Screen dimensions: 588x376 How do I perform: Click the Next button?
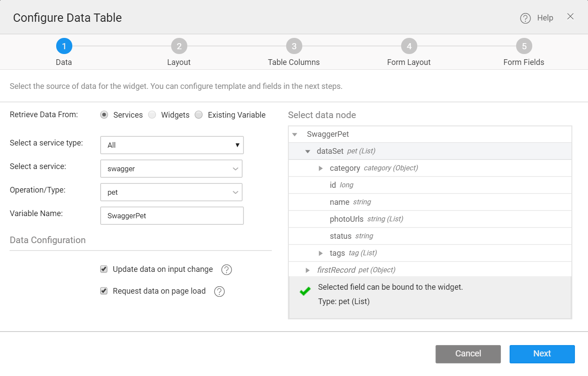[x=542, y=354]
